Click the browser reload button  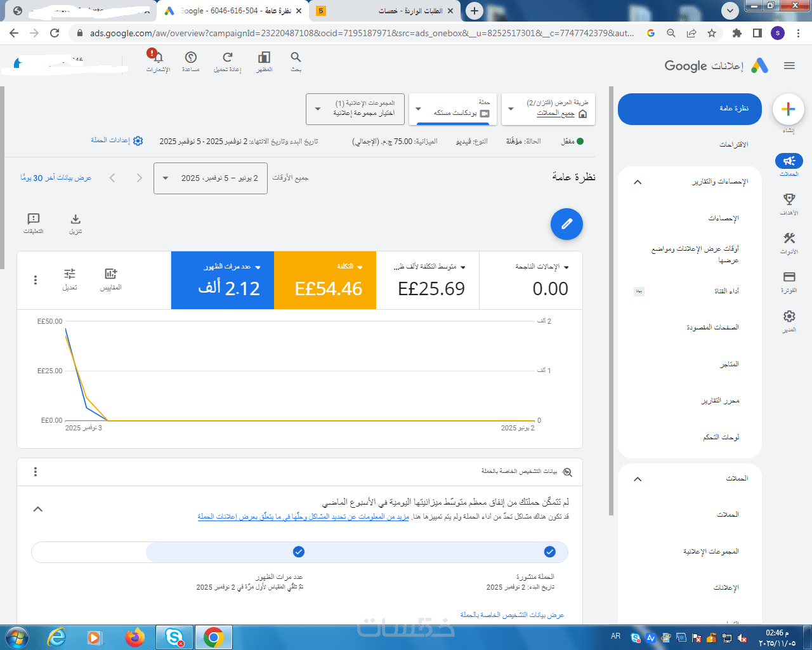[55, 33]
